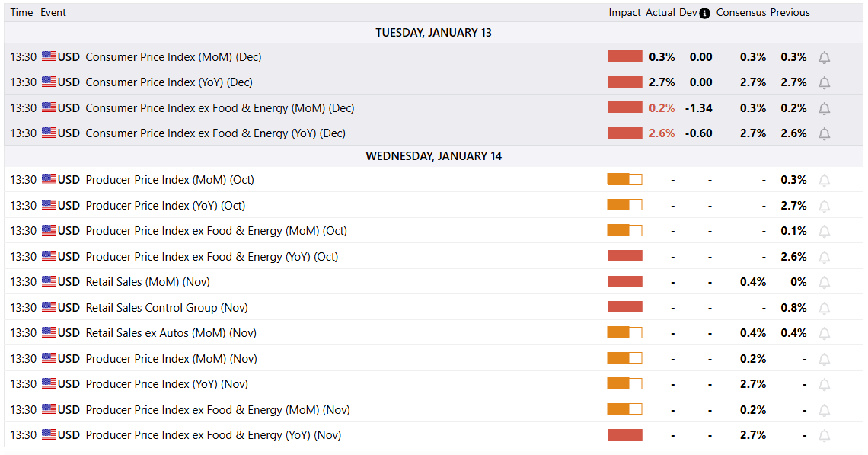This screenshot has width=868, height=455.
Task: Click bell icon for CPI ex Food & Energy (YoY)
Action: pyautogui.click(x=824, y=133)
